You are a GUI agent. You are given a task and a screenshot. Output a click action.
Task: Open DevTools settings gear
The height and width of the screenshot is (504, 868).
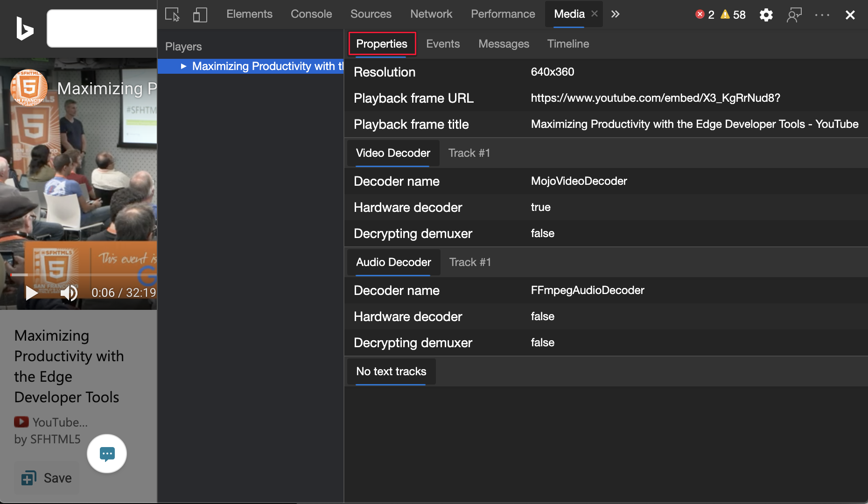pos(766,15)
